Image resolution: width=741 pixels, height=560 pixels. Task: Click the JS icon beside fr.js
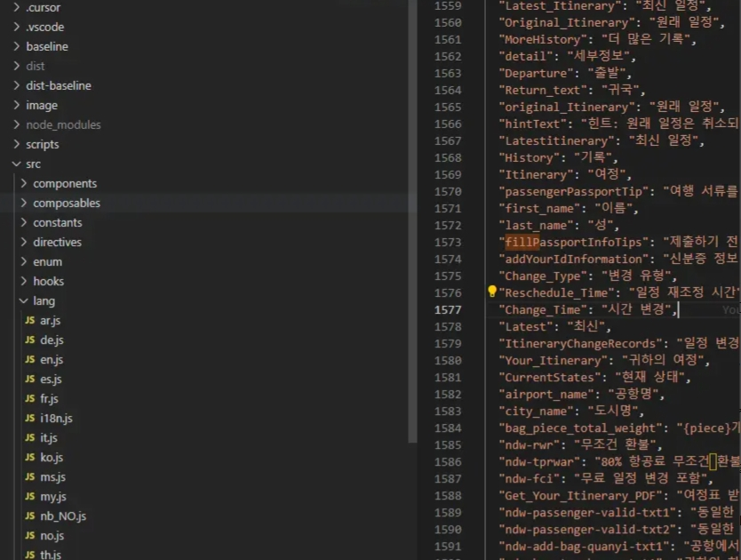click(29, 398)
